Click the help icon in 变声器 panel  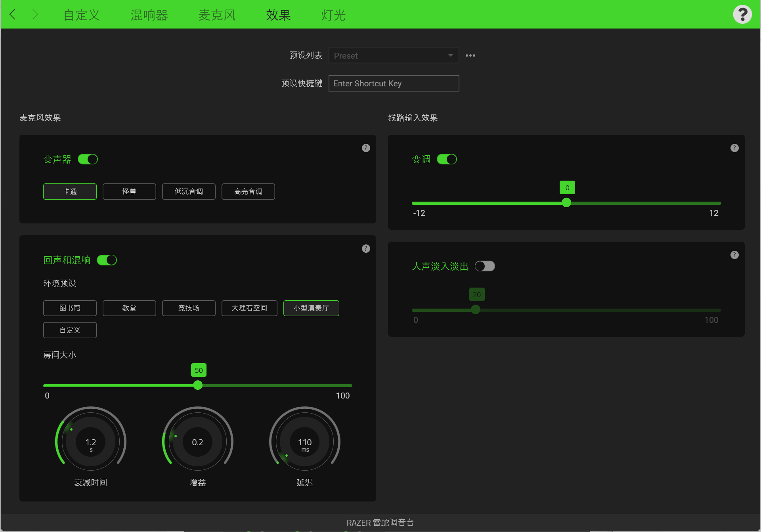(366, 148)
